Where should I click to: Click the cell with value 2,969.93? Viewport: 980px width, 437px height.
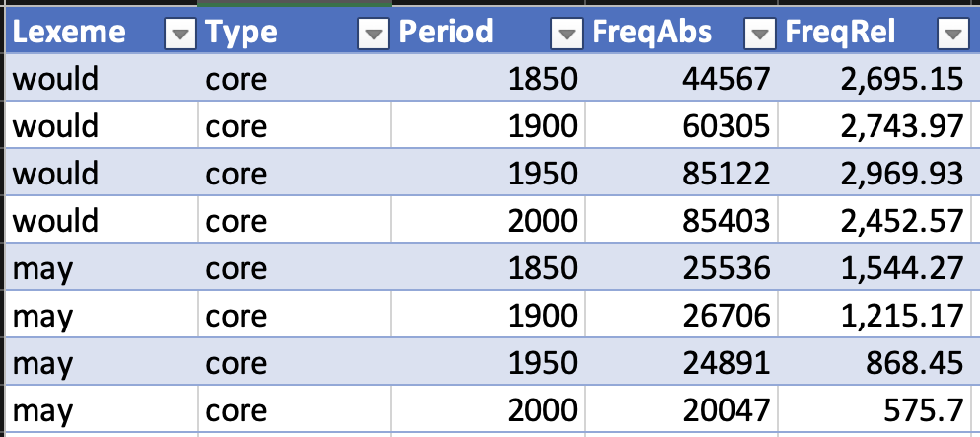click(896, 174)
